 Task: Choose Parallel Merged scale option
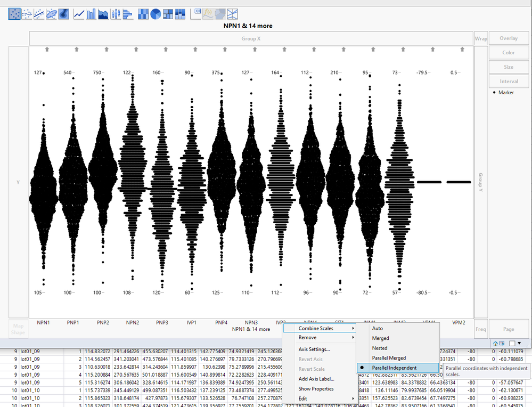389,358
